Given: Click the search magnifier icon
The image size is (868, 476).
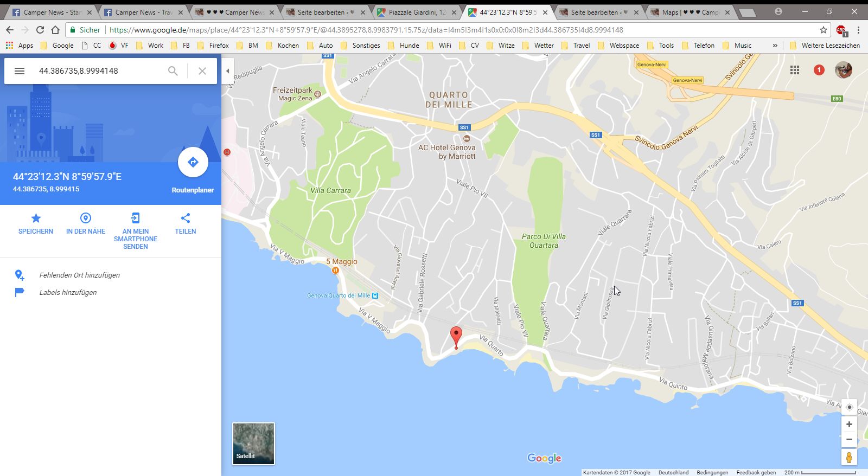Looking at the screenshot, I should point(173,71).
